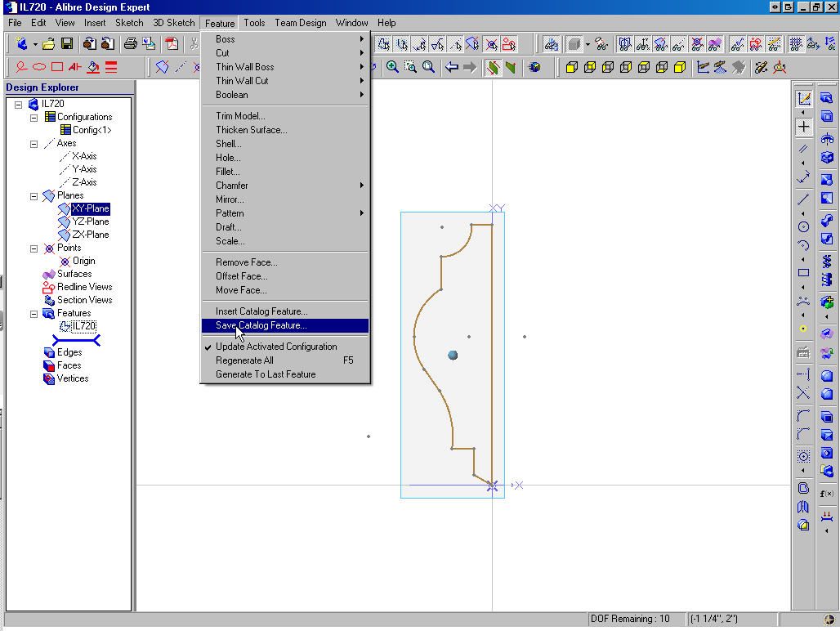
Task: Click the DOF Remaining status field
Action: coord(637,619)
